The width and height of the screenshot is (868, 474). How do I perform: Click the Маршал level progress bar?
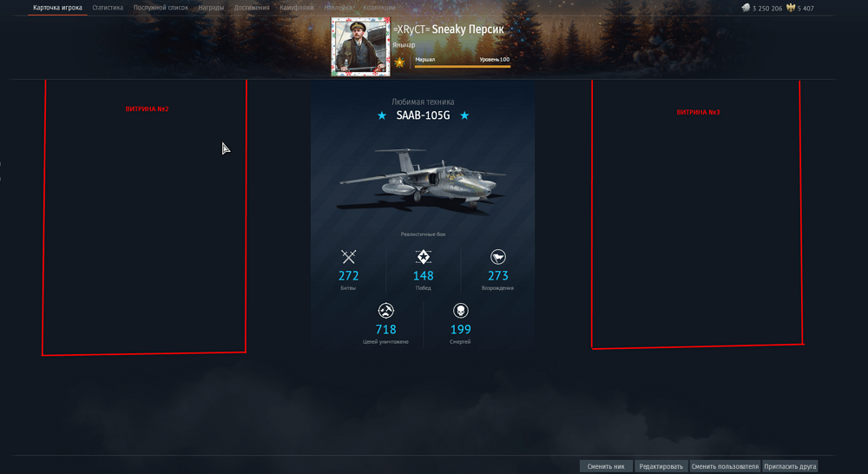click(x=463, y=67)
